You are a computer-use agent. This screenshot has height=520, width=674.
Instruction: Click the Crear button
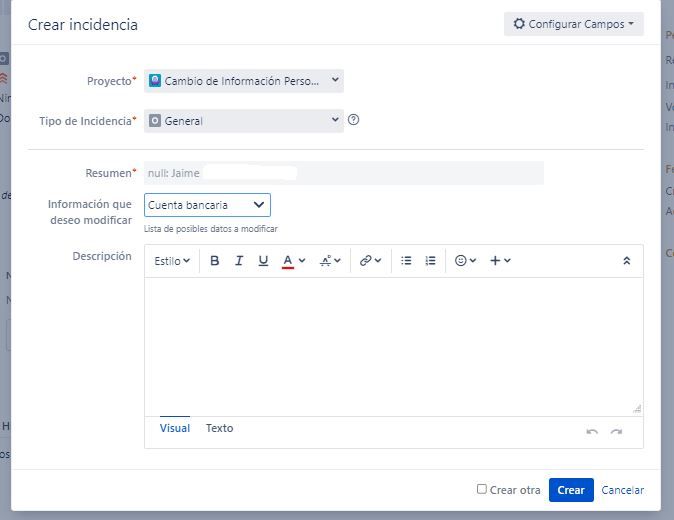(x=571, y=490)
